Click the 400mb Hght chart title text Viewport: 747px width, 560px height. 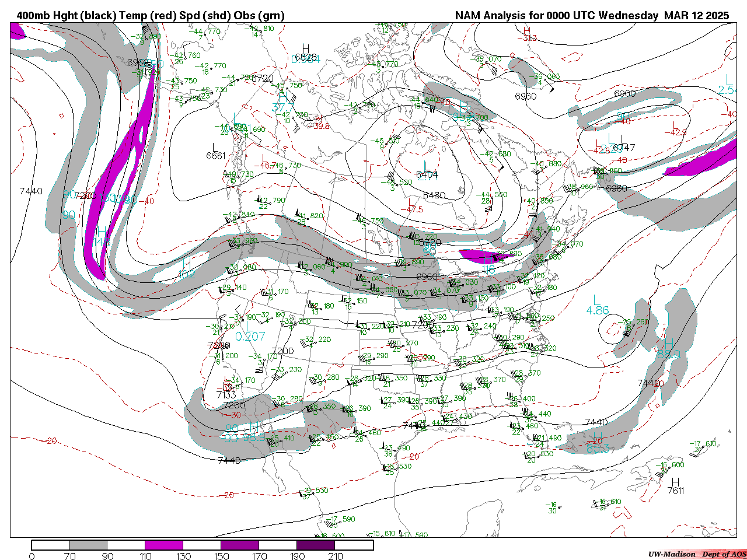[150, 16]
